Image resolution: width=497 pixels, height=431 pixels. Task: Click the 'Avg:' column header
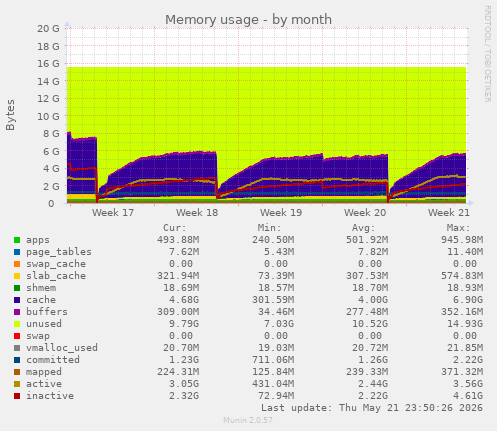364,228
